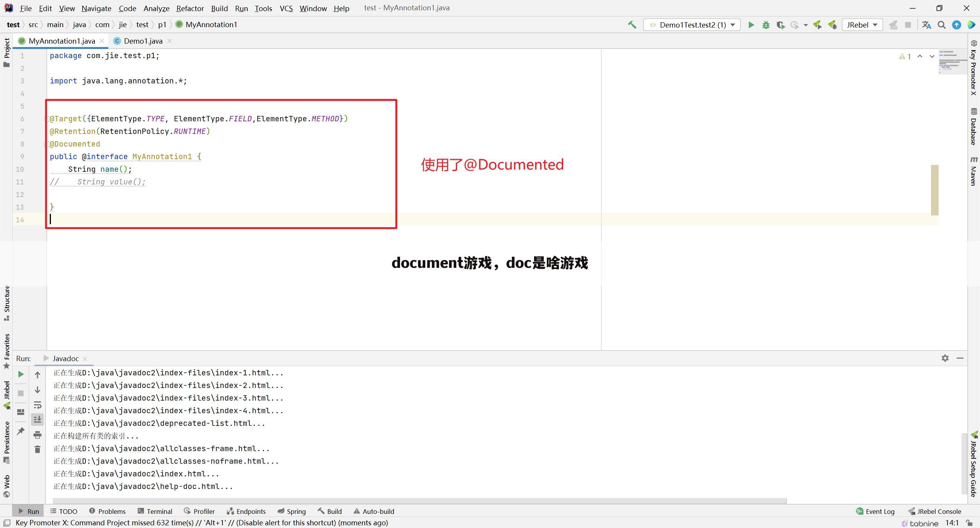Open the Problems tool window
This screenshot has height=528, width=980.
107,511
